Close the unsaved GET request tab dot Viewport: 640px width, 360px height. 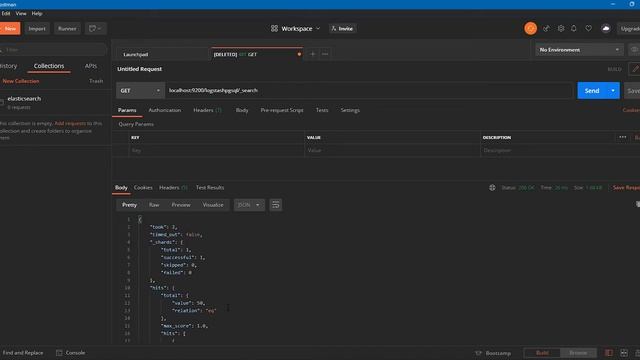tap(299, 54)
